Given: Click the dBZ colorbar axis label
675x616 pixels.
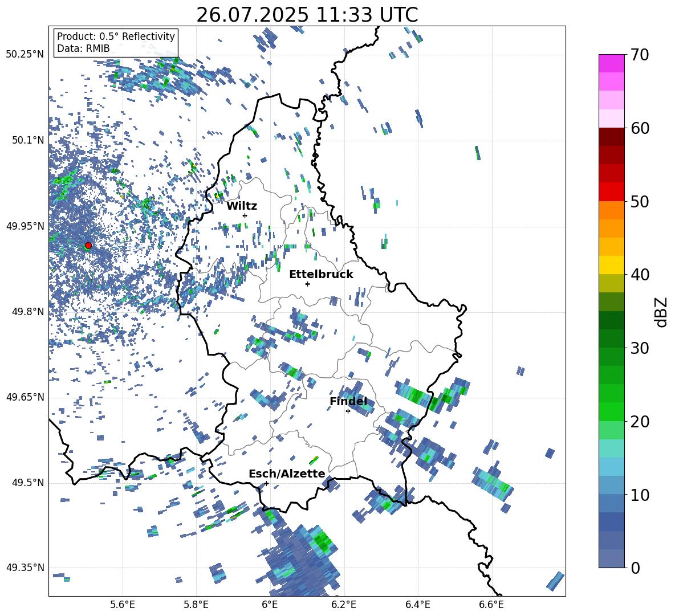Looking at the screenshot, I should coord(661,312).
